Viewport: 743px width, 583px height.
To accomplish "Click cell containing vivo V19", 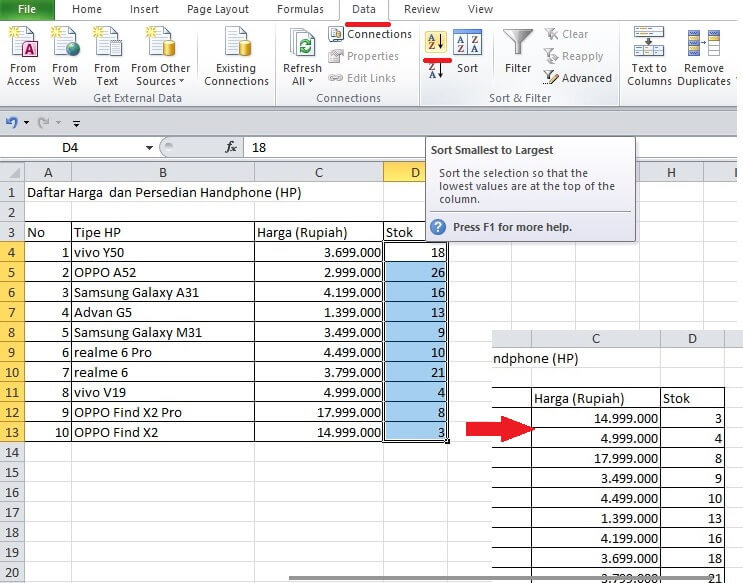I will [x=163, y=392].
